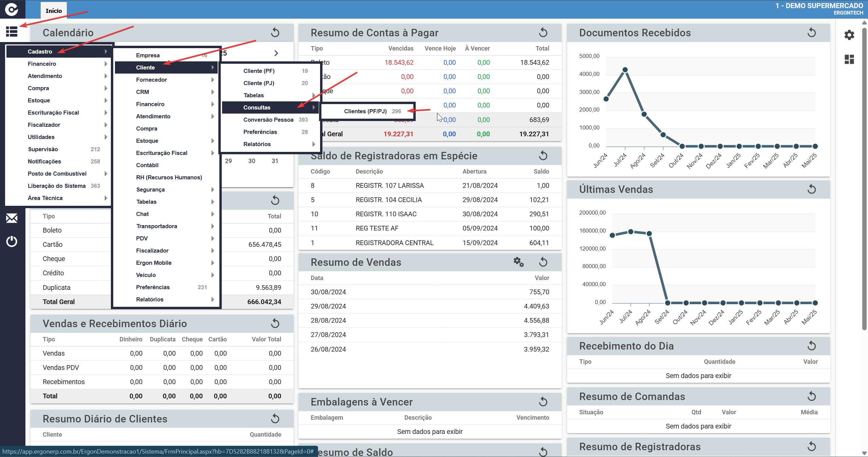Refresh Resumo de Comandas panel
Screen dimensions: 868x457
pyautogui.click(x=812, y=396)
